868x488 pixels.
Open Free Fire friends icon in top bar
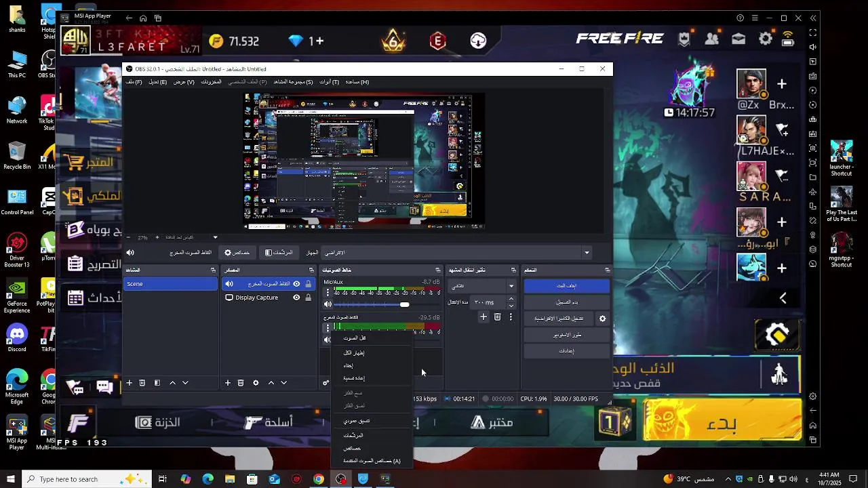click(711, 39)
